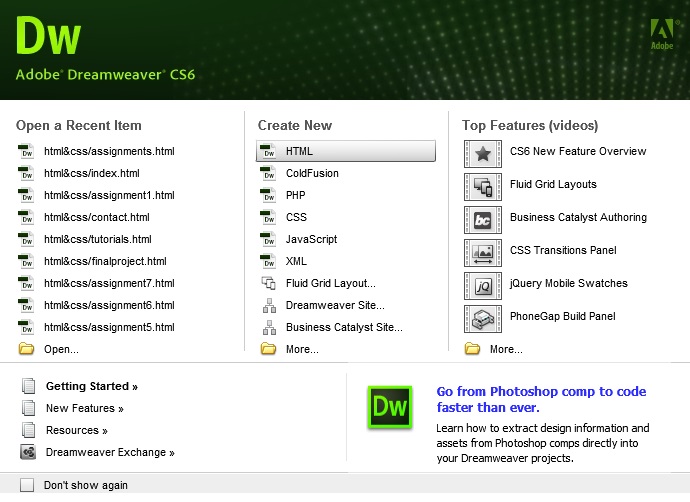Image resolution: width=690 pixels, height=502 pixels.
Task: Start a new Fluid Grid Layout...
Action: pyautogui.click(x=330, y=283)
